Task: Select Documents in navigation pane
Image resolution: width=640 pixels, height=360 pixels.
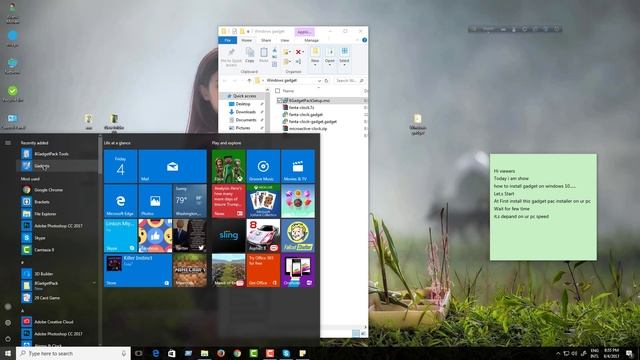Action: 246,120
